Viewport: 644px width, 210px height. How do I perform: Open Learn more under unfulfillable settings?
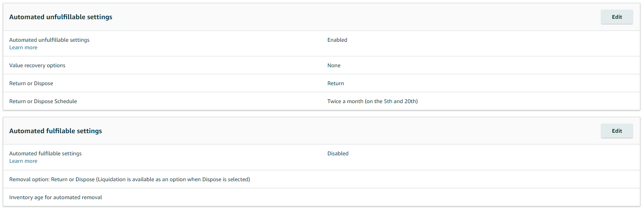(23, 48)
